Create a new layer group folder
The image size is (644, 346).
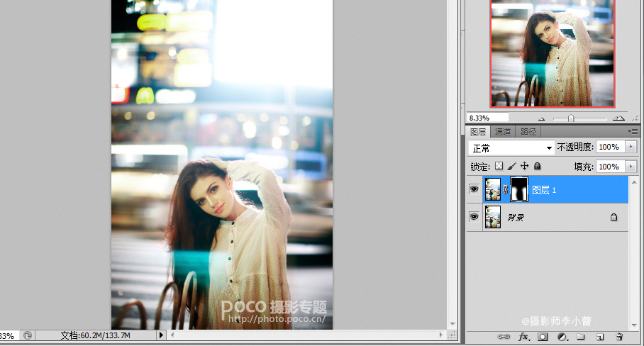pyautogui.click(x=580, y=337)
